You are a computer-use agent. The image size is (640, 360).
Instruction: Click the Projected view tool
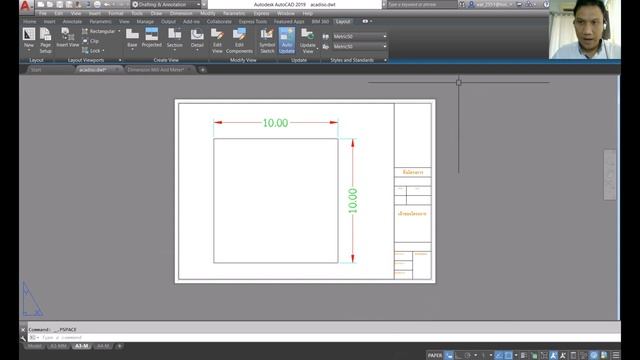pyautogui.click(x=152, y=38)
